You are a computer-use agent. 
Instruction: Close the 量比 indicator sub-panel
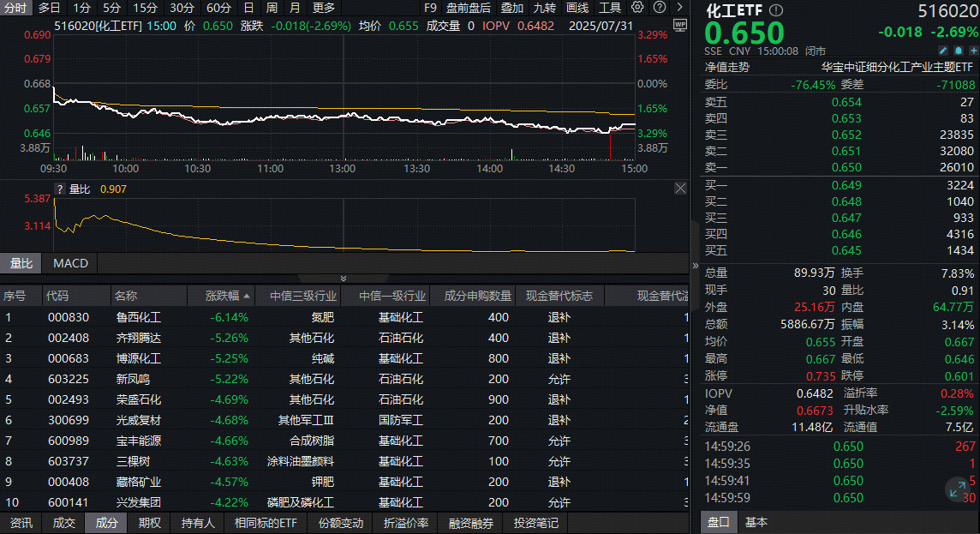(681, 189)
